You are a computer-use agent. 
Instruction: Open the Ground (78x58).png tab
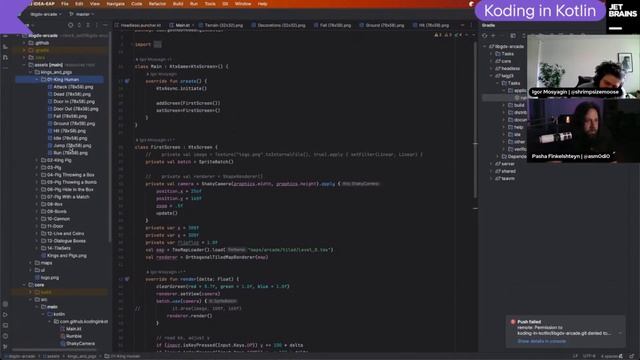point(382,25)
